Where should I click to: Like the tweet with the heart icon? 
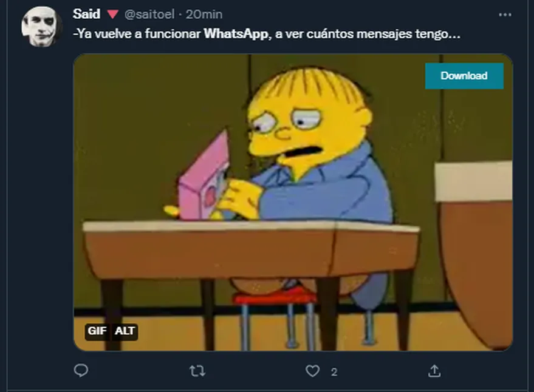pyautogui.click(x=312, y=371)
